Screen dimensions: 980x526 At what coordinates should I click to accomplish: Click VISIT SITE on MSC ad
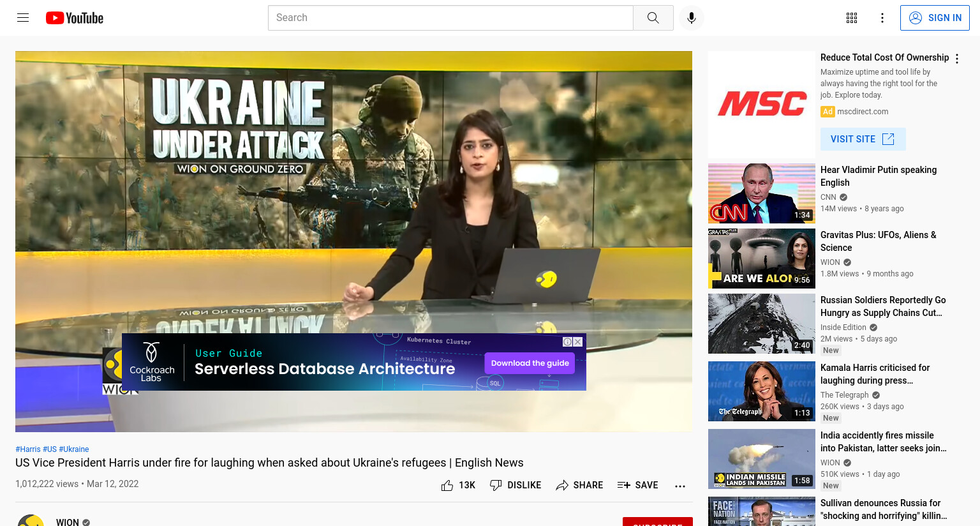coord(863,139)
